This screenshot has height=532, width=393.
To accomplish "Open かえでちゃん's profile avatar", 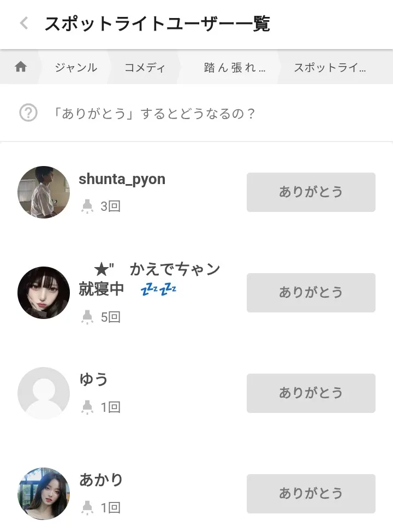I will click(x=44, y=293).
